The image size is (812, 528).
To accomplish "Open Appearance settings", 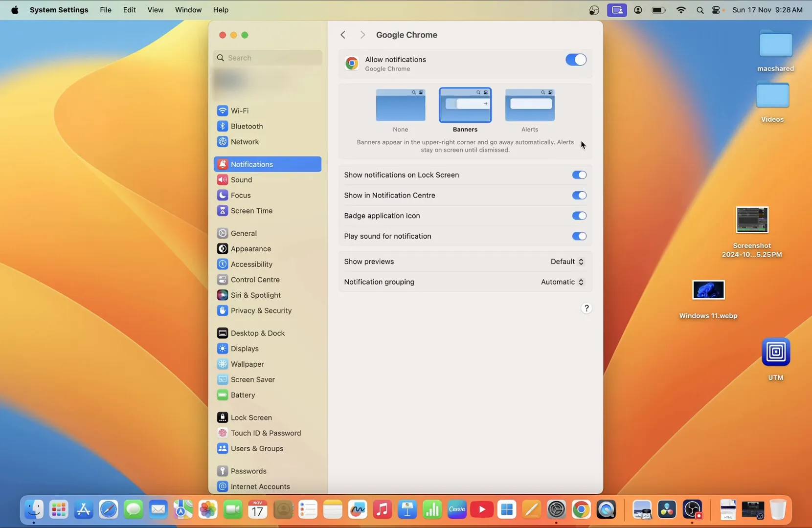I will pyautogui.click(x=267, y=249).
